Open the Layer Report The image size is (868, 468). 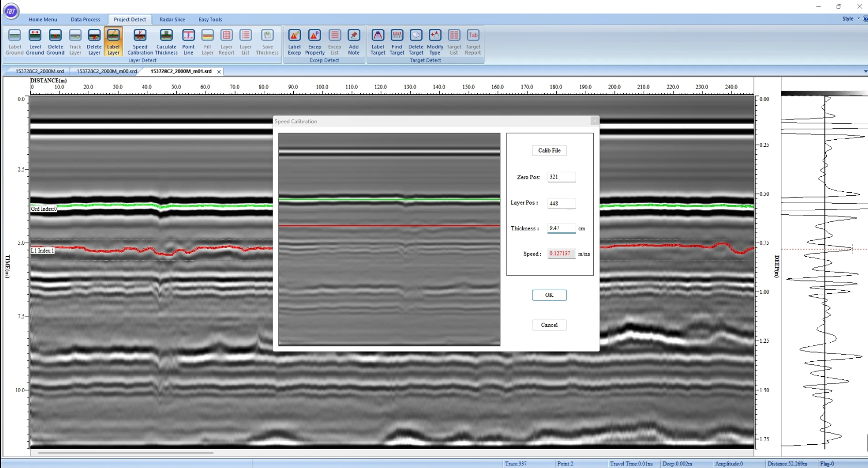[x=226, y=42]
